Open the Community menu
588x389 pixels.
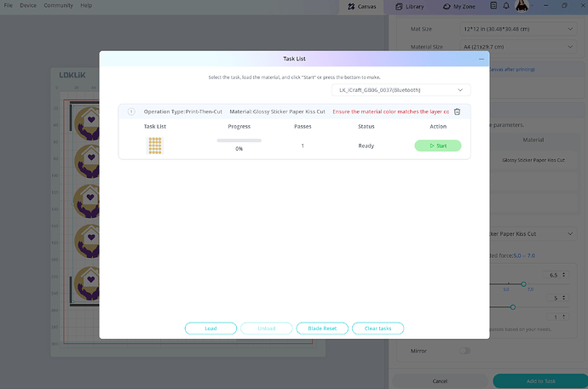(58, 6)
